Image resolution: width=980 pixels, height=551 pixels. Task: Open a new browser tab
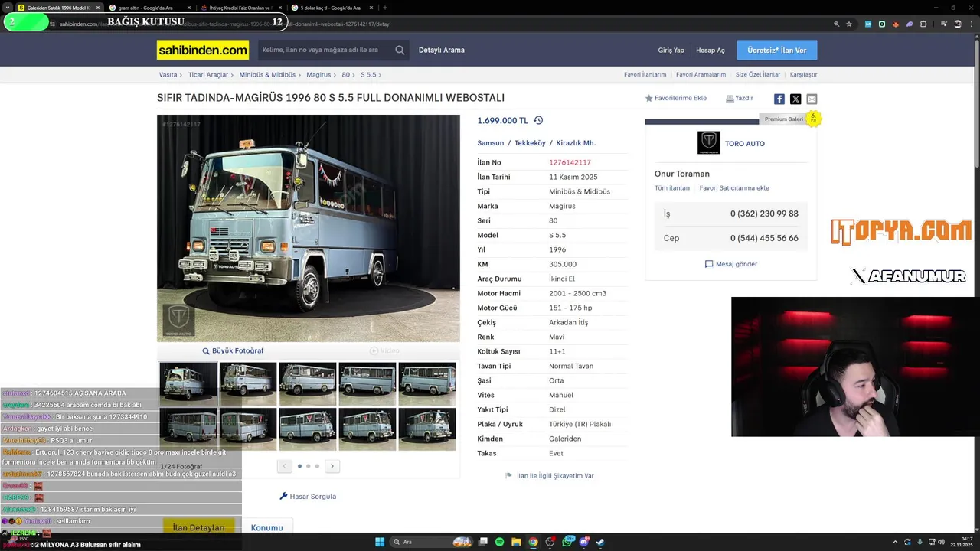(384, 8)
